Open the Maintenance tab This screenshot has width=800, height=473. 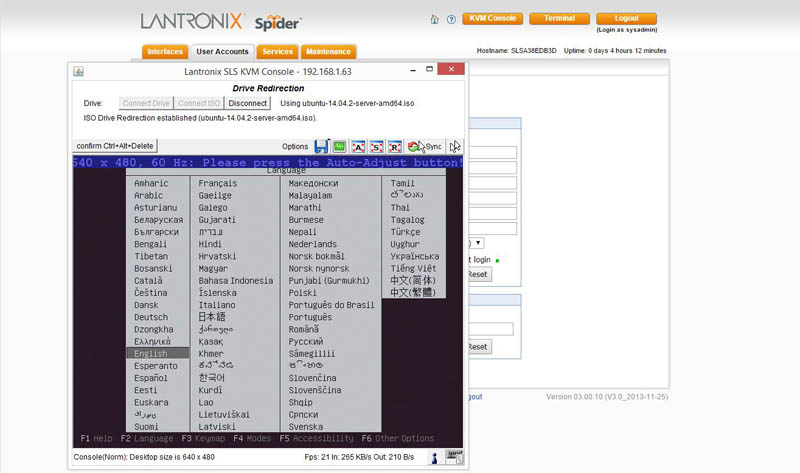click(x=328, y=52)
